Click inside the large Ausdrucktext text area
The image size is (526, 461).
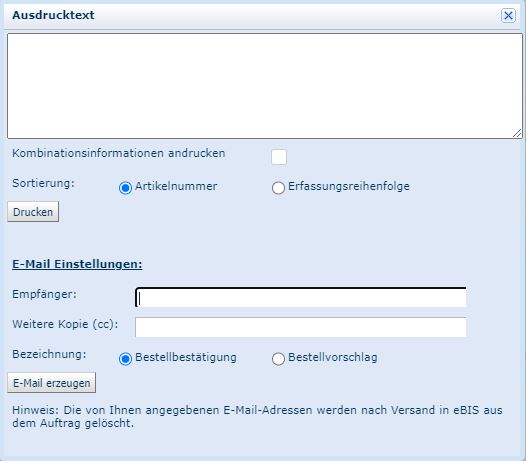coord(265,86)
